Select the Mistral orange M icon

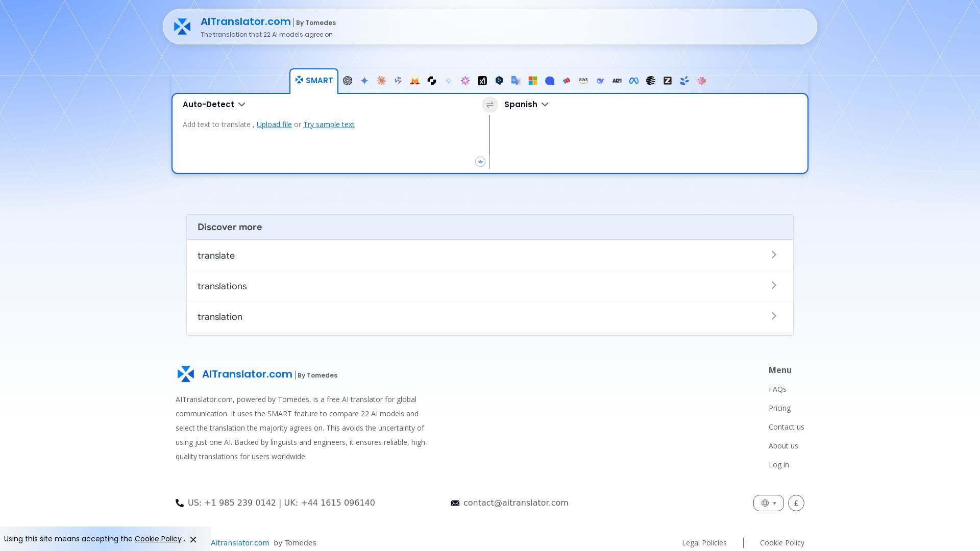click(x=415, y=81)
